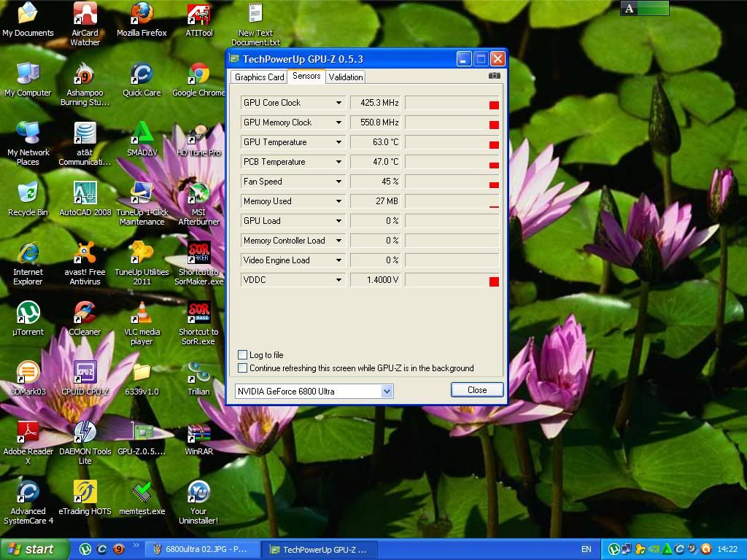Click the EN language indicator
The image size is (747, 560).
[586, 550]
